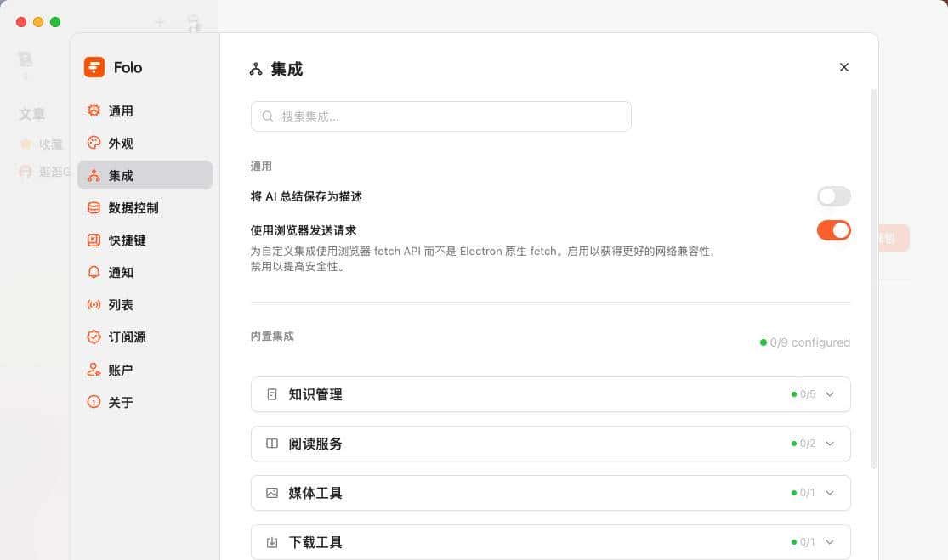The height and width of the screenshot is (560, 948).
Task: Close the 集成 settings panel
Action: pyautogui.click(x=843, y=66)
